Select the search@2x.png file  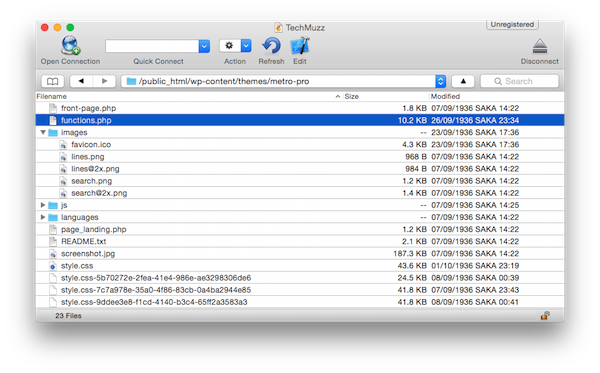[x=99, y=193]
